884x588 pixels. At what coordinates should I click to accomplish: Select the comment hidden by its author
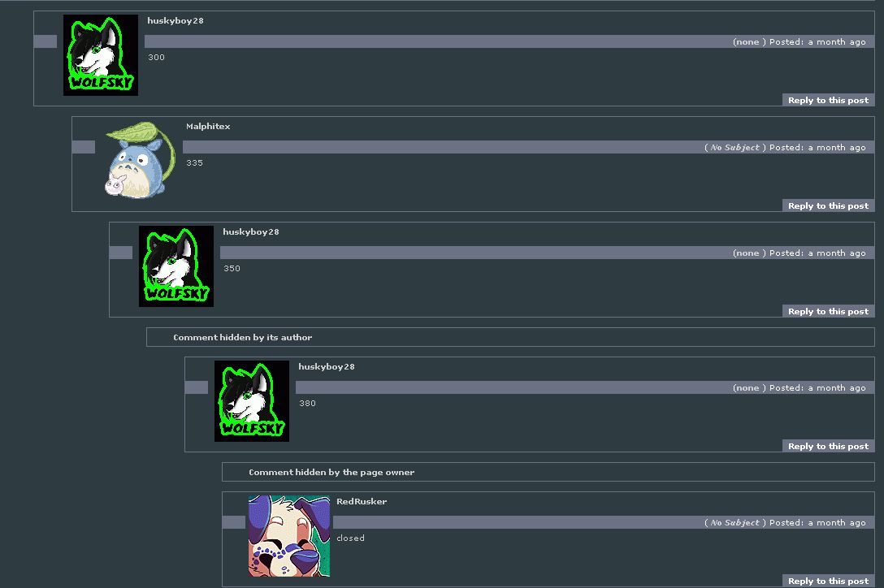point(510,337)
